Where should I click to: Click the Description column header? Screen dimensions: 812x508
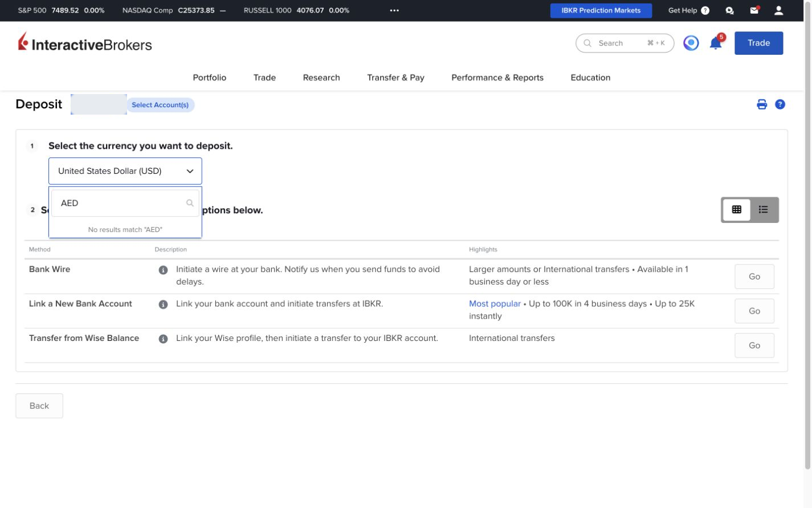[x=170, y=250]
